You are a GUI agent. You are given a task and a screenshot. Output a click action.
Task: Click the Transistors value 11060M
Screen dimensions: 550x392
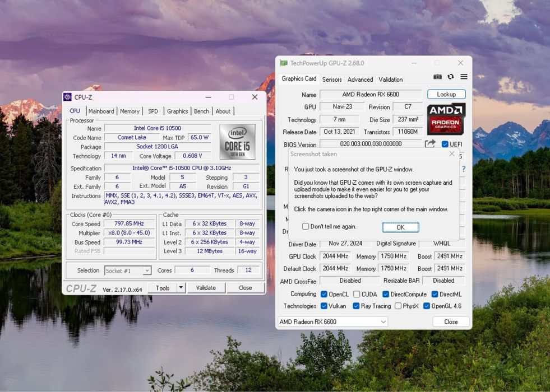408,132
